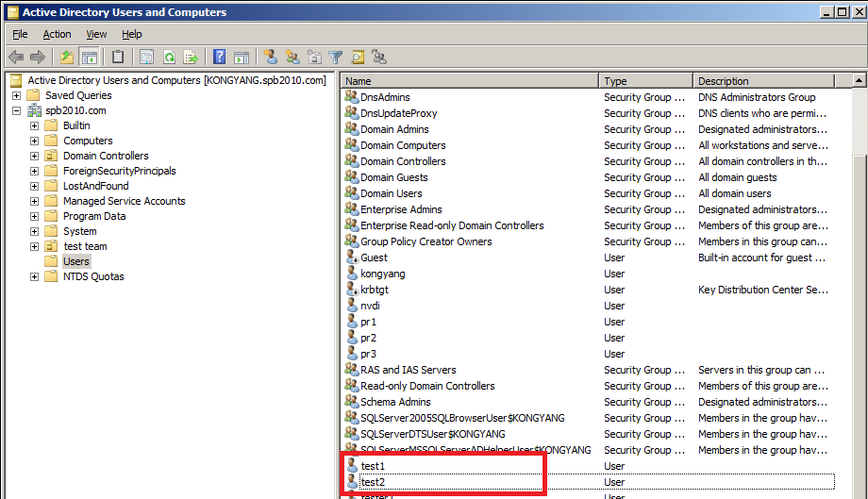Go up one level with folder-arrow icon
868x499 pixels.
pos(67,57)
